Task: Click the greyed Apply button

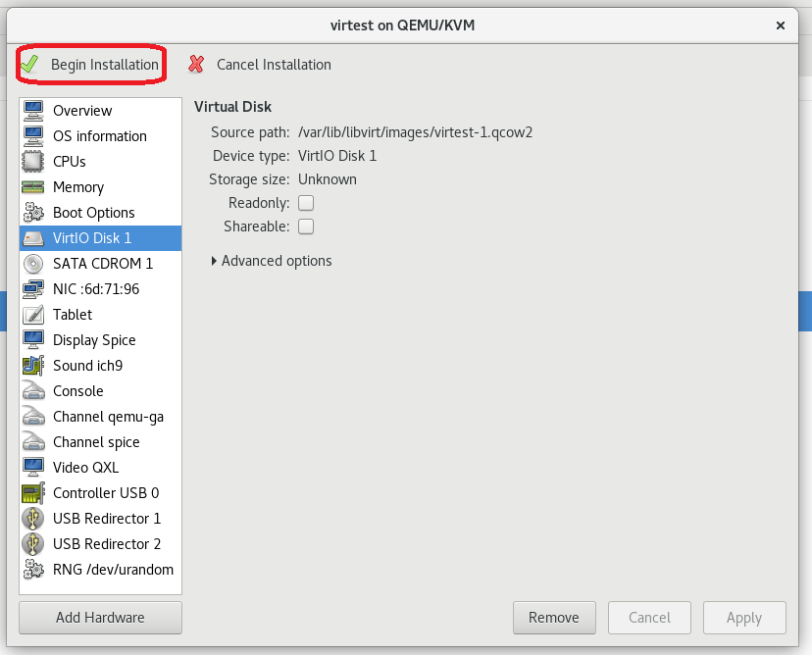Action: coord(744,618)
